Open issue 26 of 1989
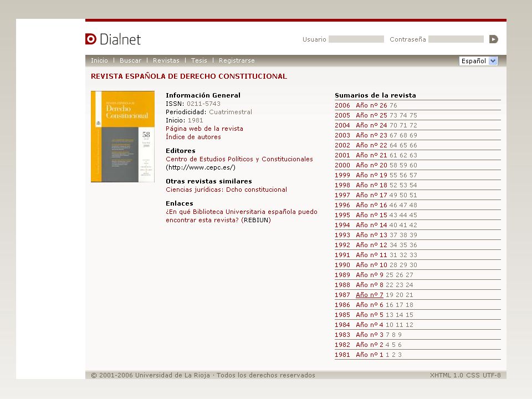Viewport: 532px width, 399px height. [400, 275]
